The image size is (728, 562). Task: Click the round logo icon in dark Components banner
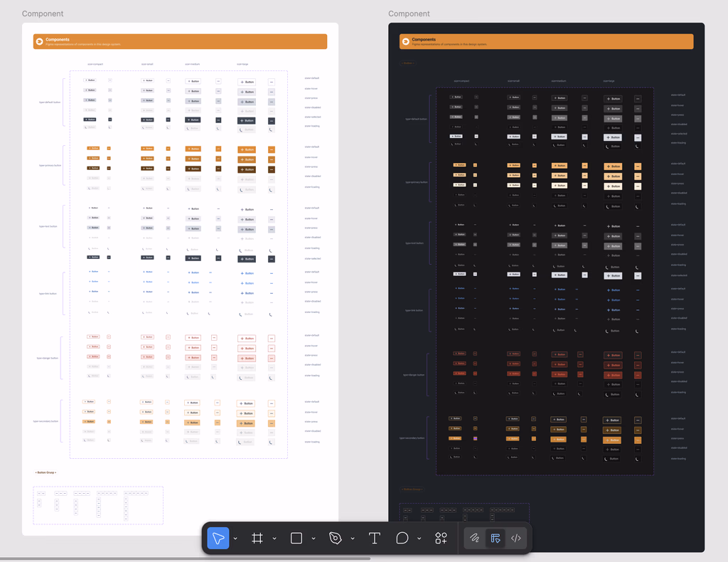pos(406,41)
